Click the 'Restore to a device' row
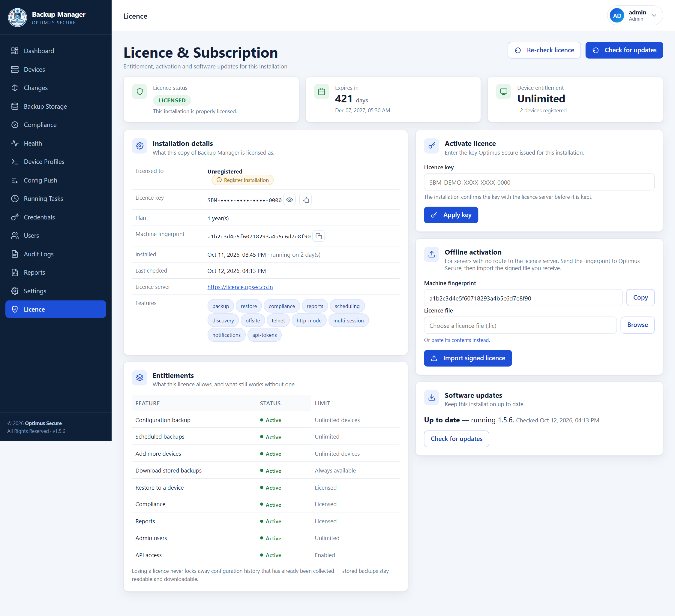 [x=266, y=488]
